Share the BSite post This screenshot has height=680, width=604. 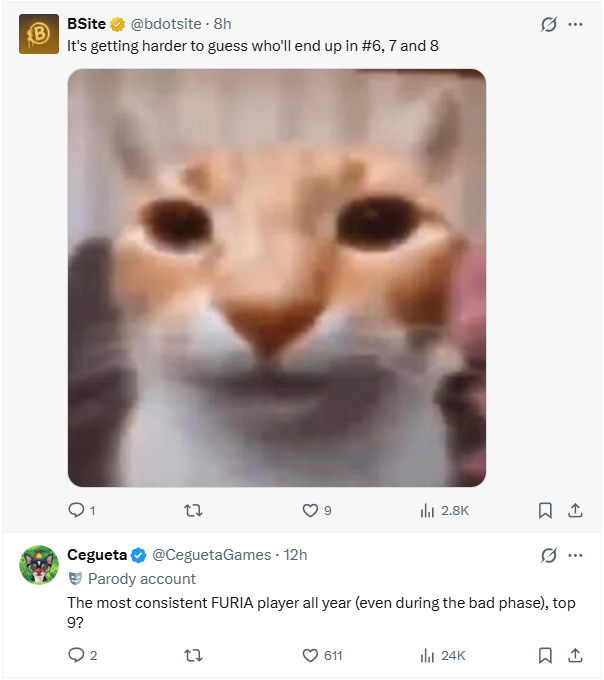(x=575, y=510)
